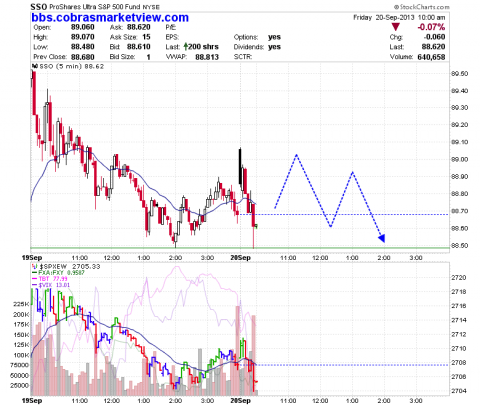Click the ProShares Ultra S&P 500 Fund name
The height and width of the screenshot is (406, 480).
click(x=95, y=7)
